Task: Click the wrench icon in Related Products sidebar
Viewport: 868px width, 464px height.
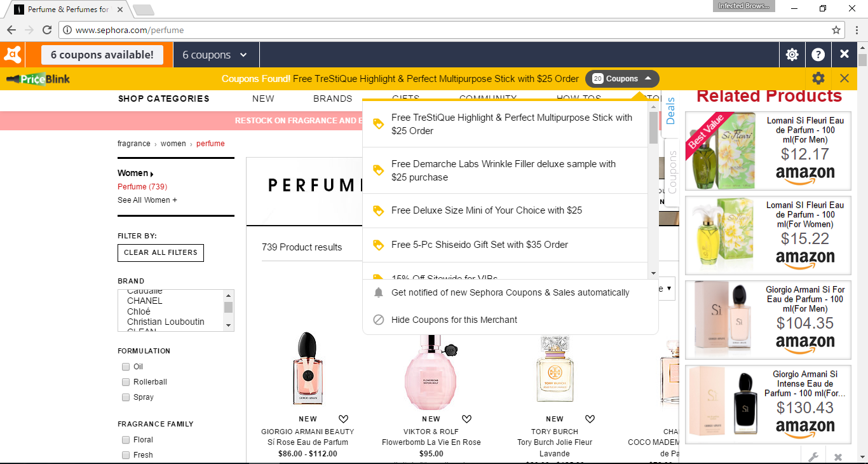Action: [x=813, y=456]
